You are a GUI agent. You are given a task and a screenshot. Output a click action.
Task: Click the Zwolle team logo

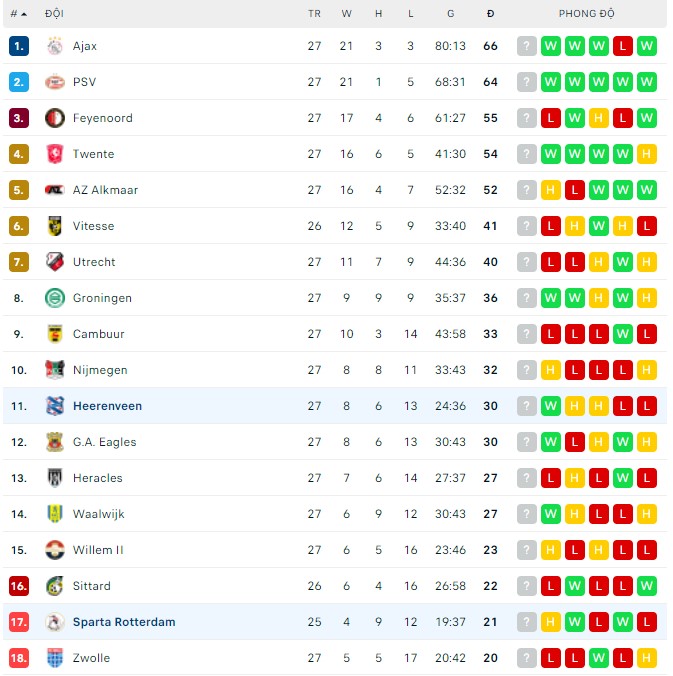pos(54,658)
